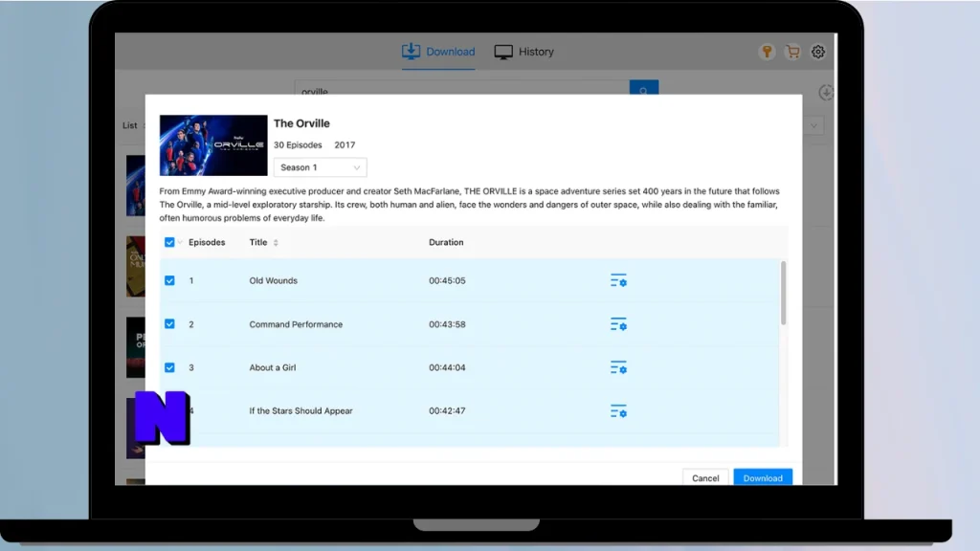Viewport: 980px width, 551px height.
Task: Click duration 00:45:05
Action: point(447,280)
